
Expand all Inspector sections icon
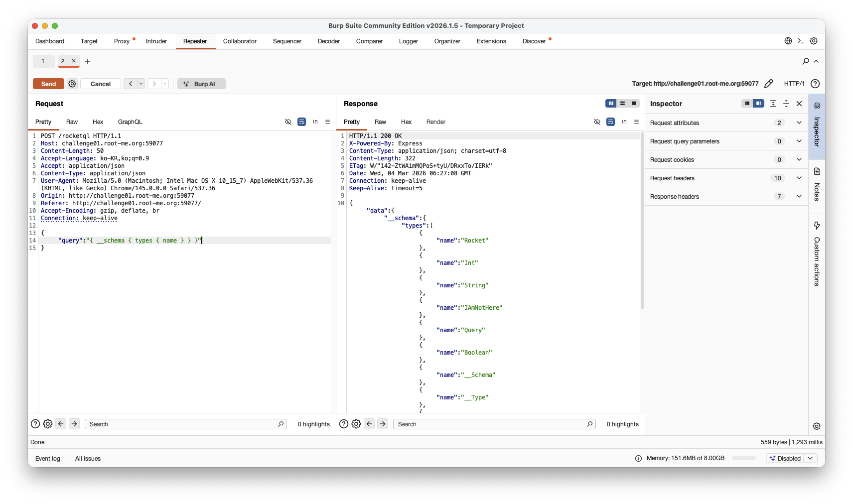(x=773, y=104)
